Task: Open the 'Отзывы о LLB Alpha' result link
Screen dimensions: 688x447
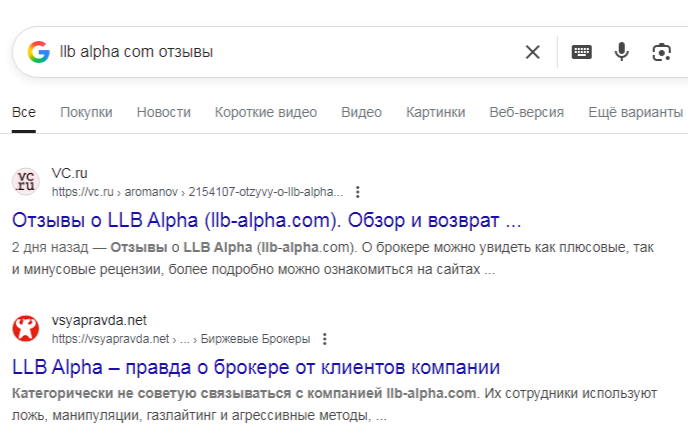Action: [266, 220]
